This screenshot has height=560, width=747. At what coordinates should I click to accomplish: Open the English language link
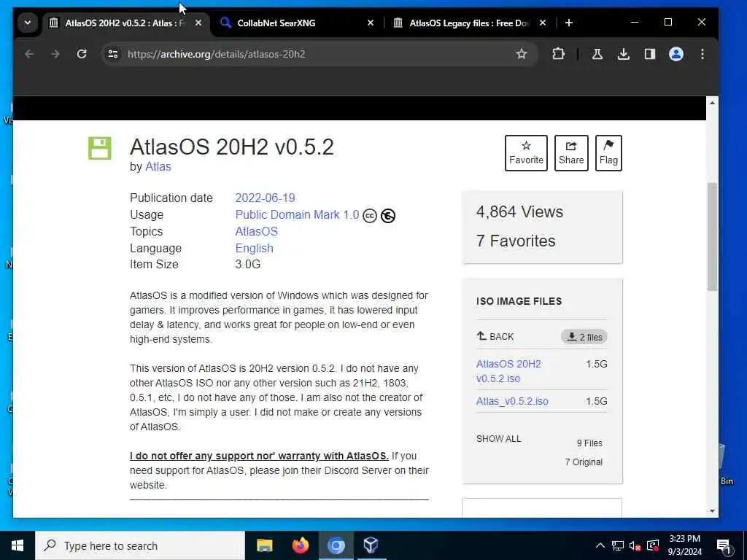pyautogui.click(x=254, y=248)
